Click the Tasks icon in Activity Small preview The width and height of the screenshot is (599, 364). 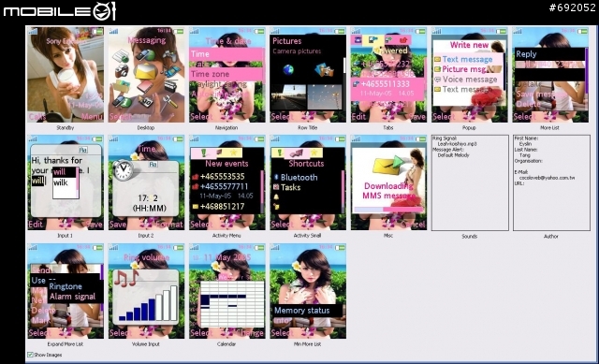(x=276, y=187)
